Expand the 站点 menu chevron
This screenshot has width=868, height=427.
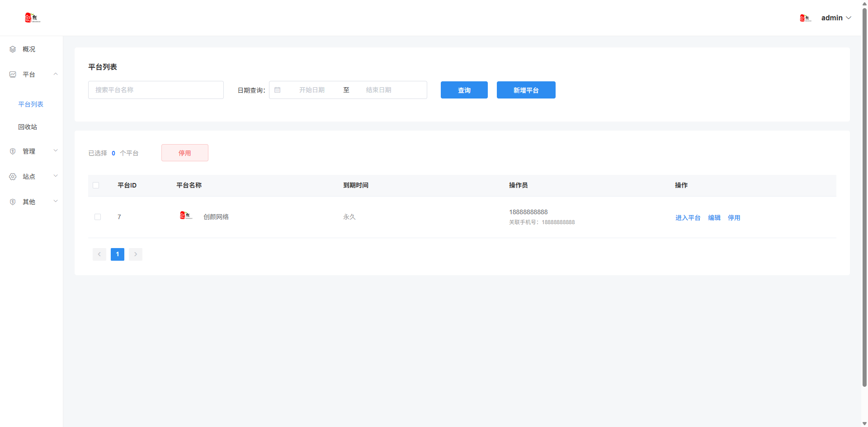point(56,176)
